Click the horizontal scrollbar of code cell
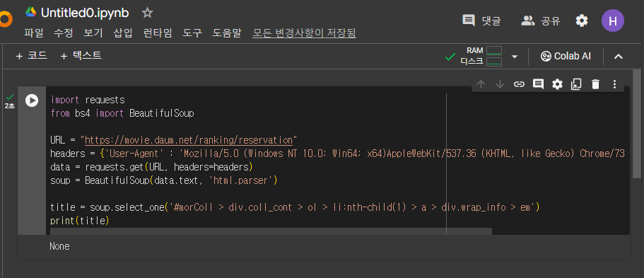The width and height of the screenshot is (644, 278). 271,231
